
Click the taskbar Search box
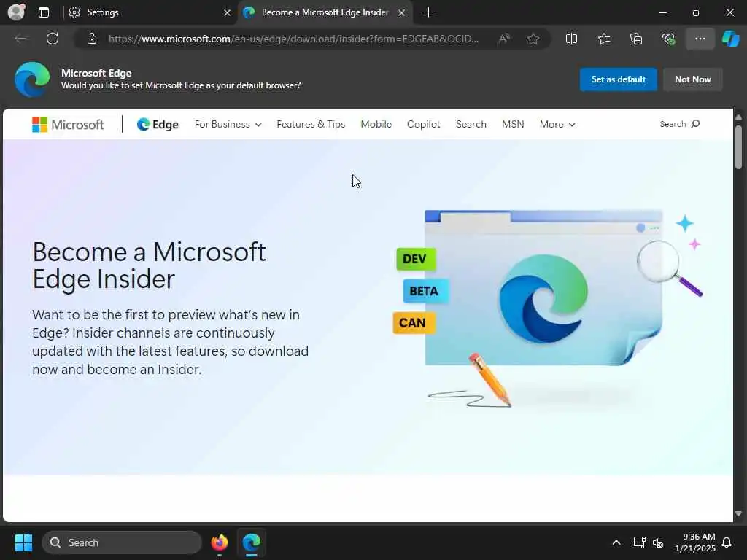[x=122, y=542]
